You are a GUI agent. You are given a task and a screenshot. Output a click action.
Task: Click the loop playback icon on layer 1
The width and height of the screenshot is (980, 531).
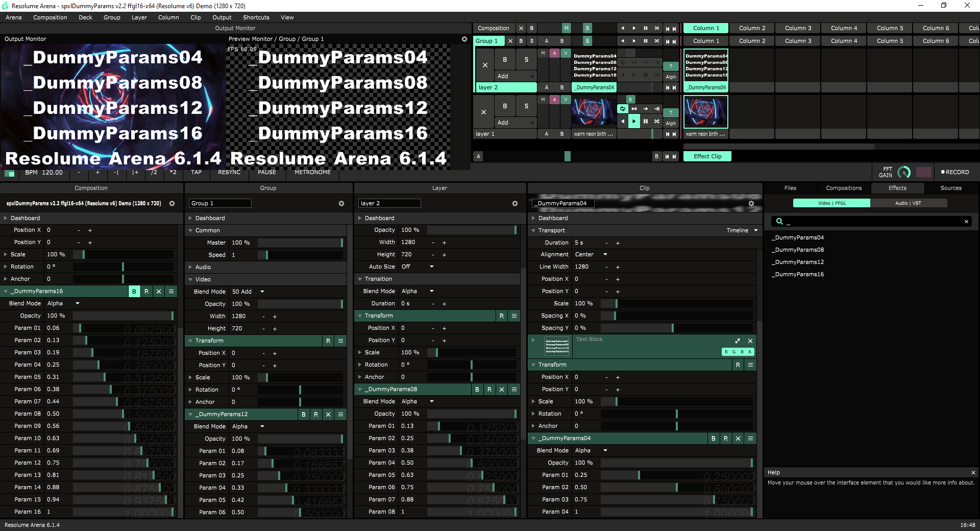623,109
